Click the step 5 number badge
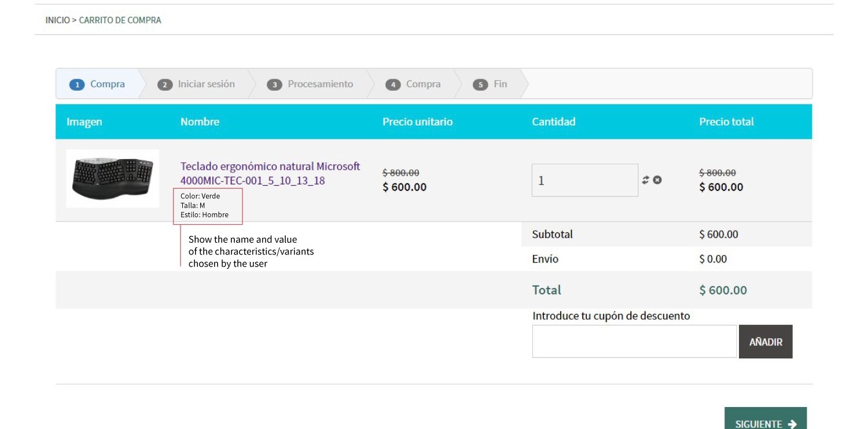This screenshot has width=868, height=429. coord(480,84)
